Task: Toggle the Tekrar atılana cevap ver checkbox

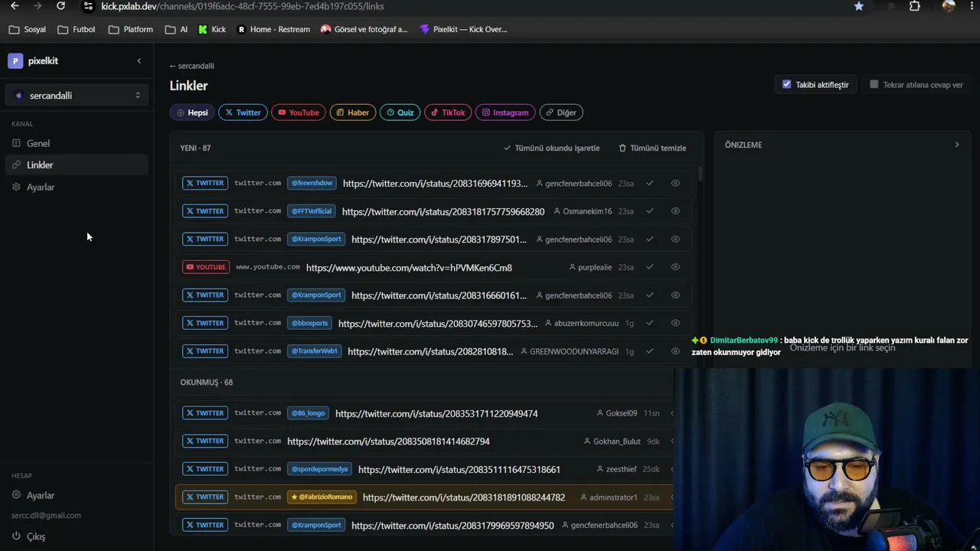Action: point(874,84)
